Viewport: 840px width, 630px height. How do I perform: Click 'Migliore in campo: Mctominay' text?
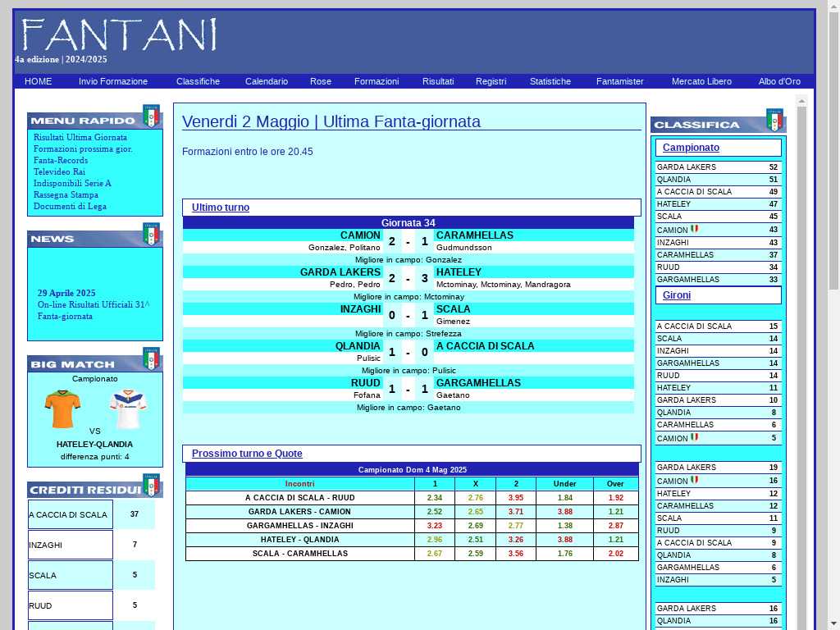(409, 297)
